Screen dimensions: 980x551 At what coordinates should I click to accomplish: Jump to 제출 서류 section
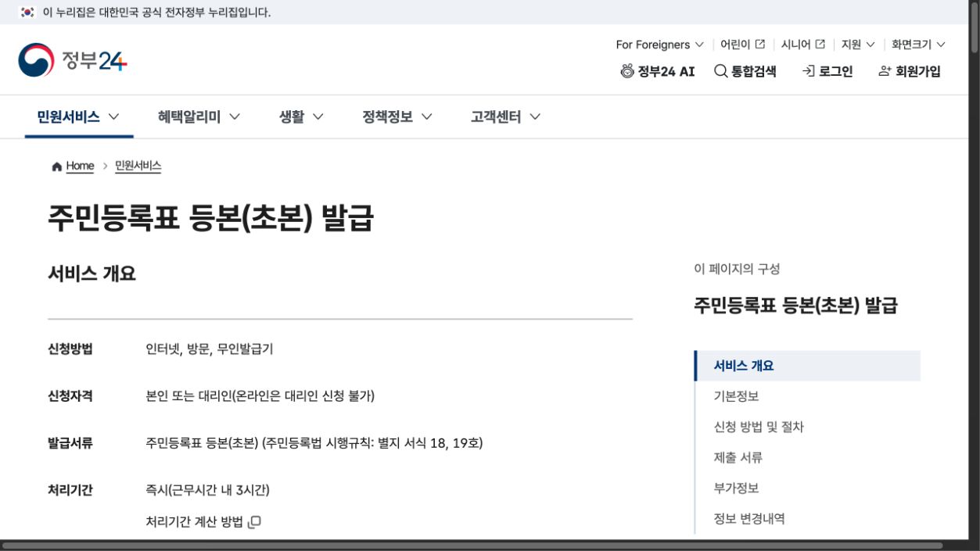pyautogui.click(x=738, y=457)
